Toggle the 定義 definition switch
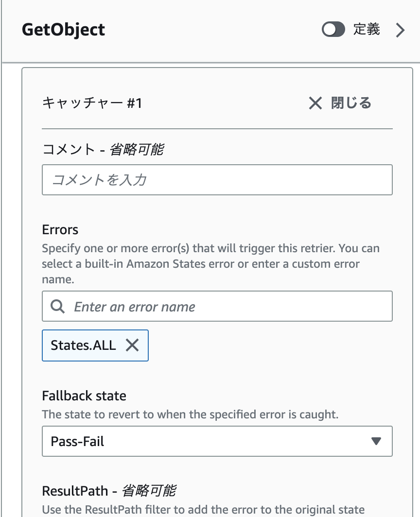Image resolution: width=420 pixels, height=517 pixels. pos(333,29)
